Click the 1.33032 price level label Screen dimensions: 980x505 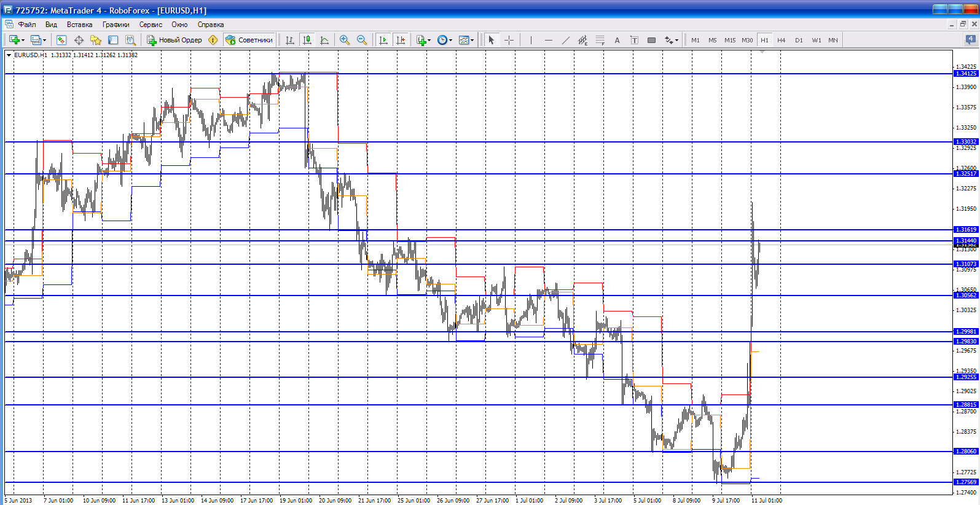pyautogui.click(x=966, y=142)
